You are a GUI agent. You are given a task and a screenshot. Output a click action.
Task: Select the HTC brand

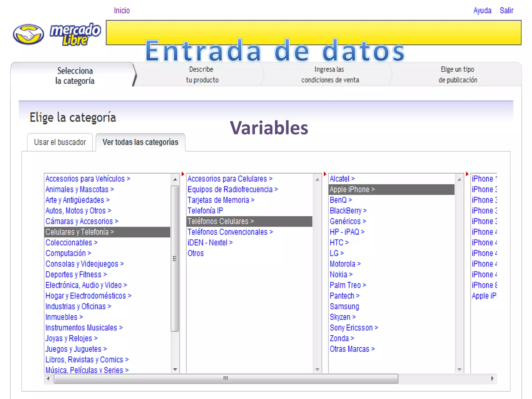[x=339, y=243]
